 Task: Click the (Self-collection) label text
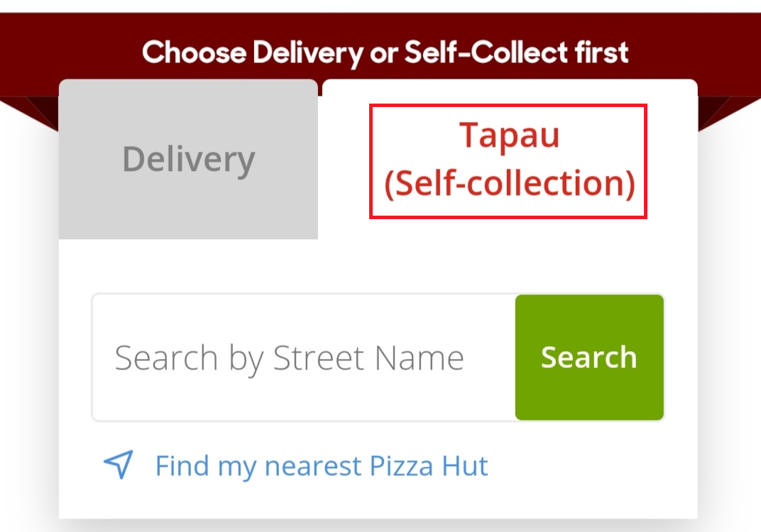click(x=509, y=184)
